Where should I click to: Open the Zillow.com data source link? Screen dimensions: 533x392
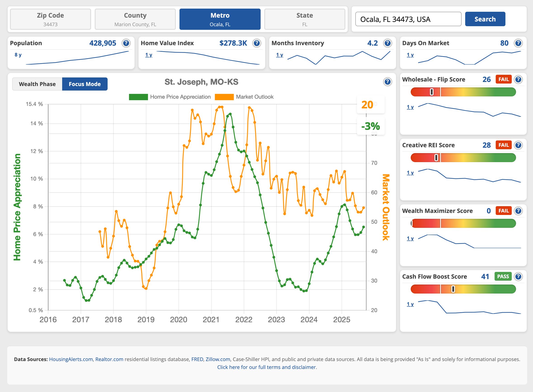pos(218,359)
